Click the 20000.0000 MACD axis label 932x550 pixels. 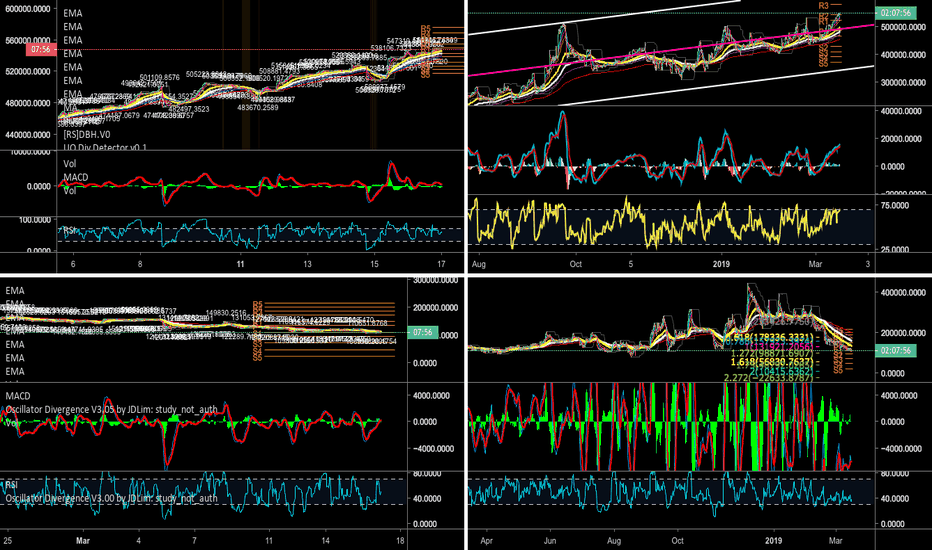[903, 139]
